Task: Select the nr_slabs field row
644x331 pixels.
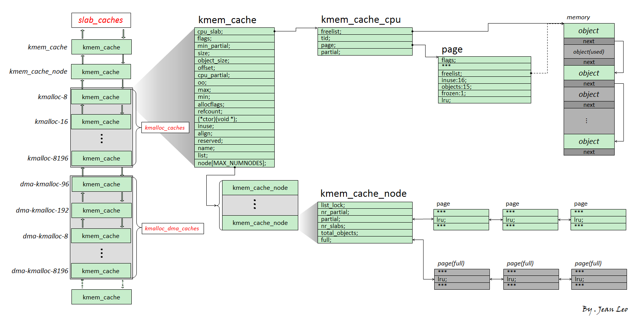Action: 365,226
